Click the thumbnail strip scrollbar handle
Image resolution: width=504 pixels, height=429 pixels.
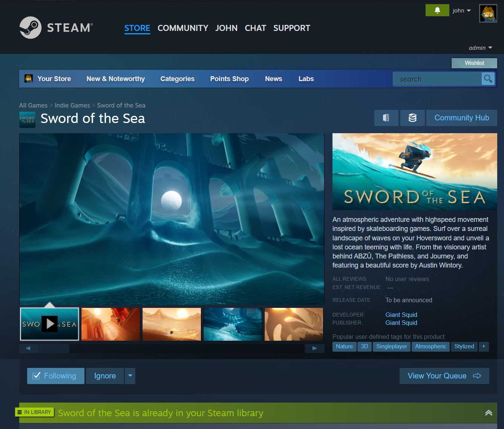point(54,348)
